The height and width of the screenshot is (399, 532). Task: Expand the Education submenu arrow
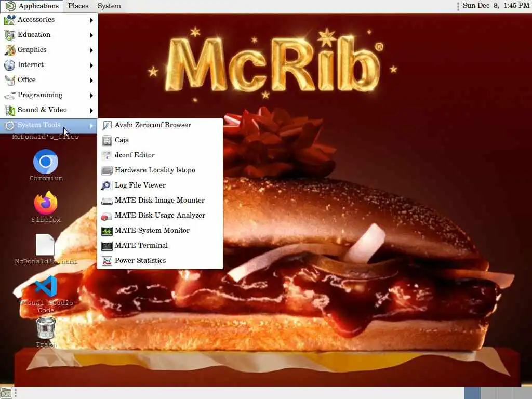(91, 35)
